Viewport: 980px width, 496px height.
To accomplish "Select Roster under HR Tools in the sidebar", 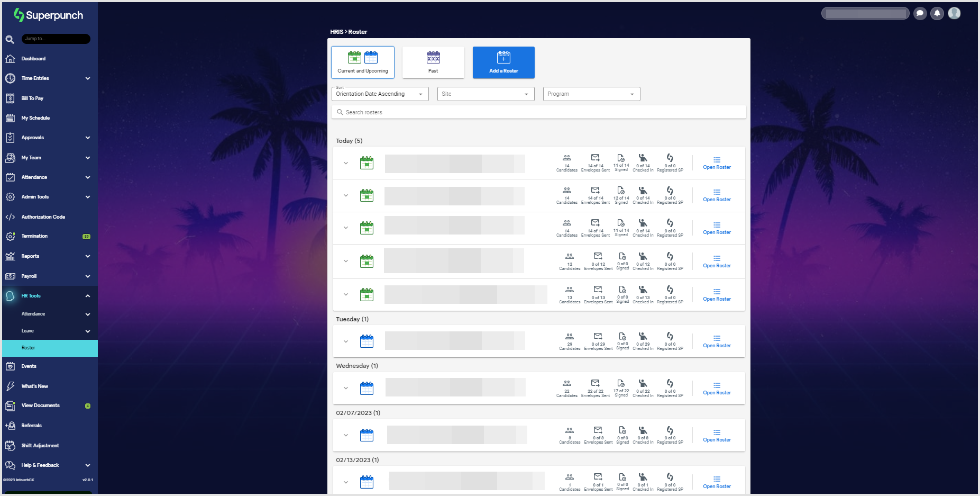I will click(49, 348).
